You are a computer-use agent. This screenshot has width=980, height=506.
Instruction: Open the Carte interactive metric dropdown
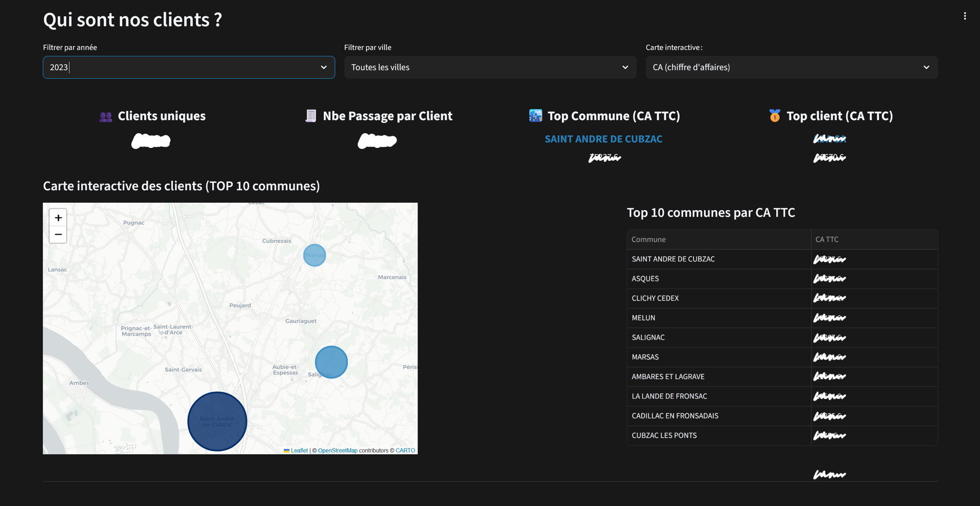pyautogui.click(x=791, y=67)
